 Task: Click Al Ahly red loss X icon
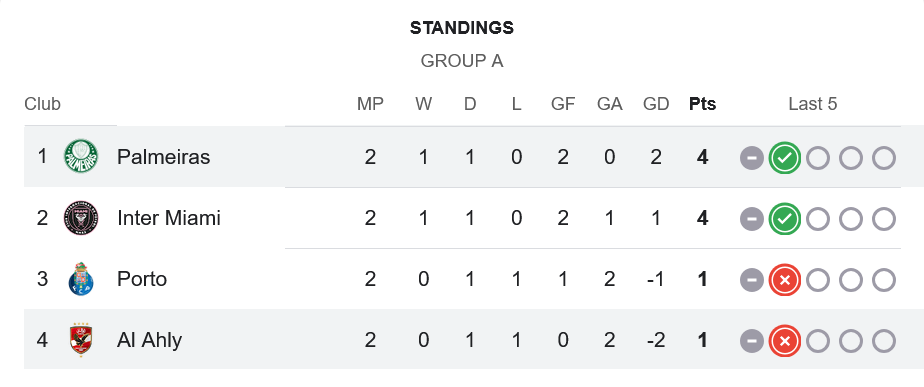pyautogui.click(x=784, y=341)
